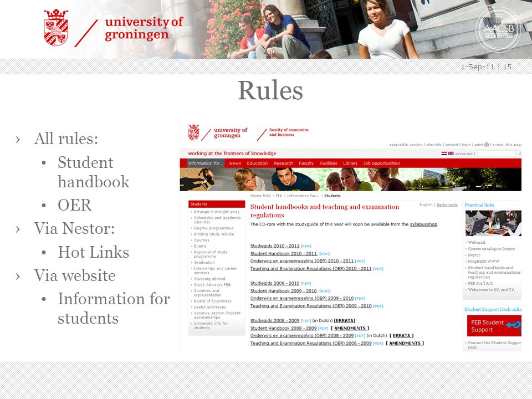
Task: Open Studiegids 2008 - 2009
Action: pos(275,321)
